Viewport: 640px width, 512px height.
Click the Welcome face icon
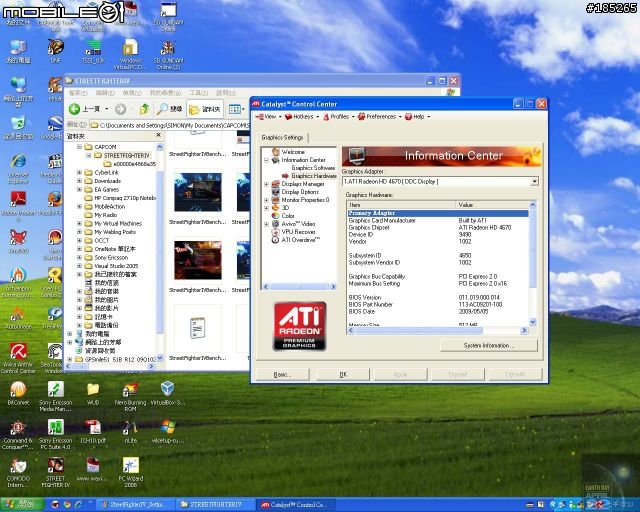pyautogui.click(x=276, y=152)
